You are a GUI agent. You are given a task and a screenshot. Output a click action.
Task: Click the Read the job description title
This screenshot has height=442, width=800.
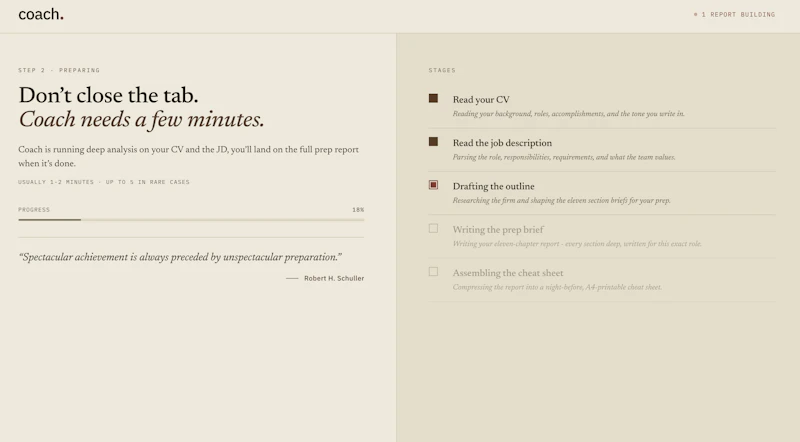point(502,143)
